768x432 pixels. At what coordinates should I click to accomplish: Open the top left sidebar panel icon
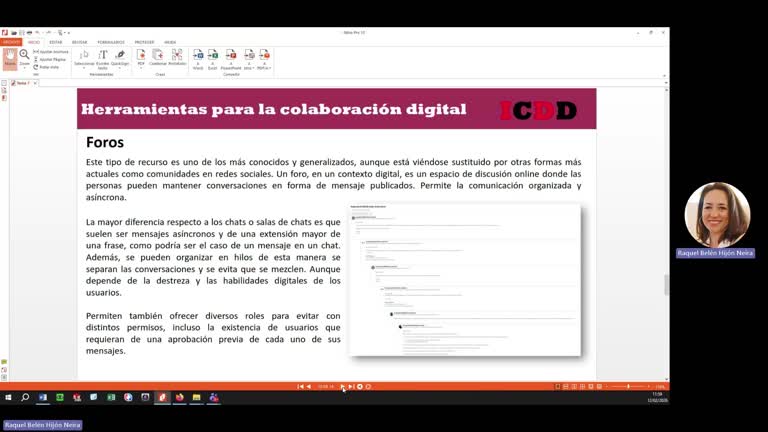pyautogui.click(x=4, y=83)
